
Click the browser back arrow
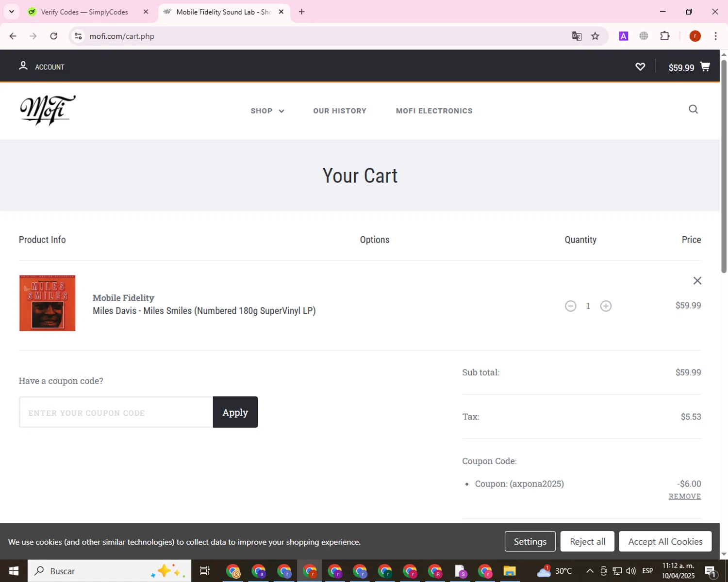click(x=13, y=36)
